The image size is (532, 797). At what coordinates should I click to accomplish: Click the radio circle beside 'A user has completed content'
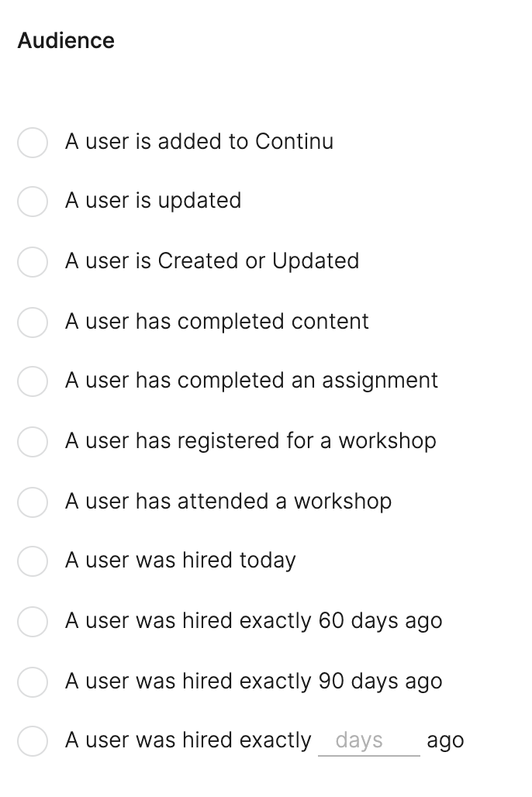click(33, 323)
